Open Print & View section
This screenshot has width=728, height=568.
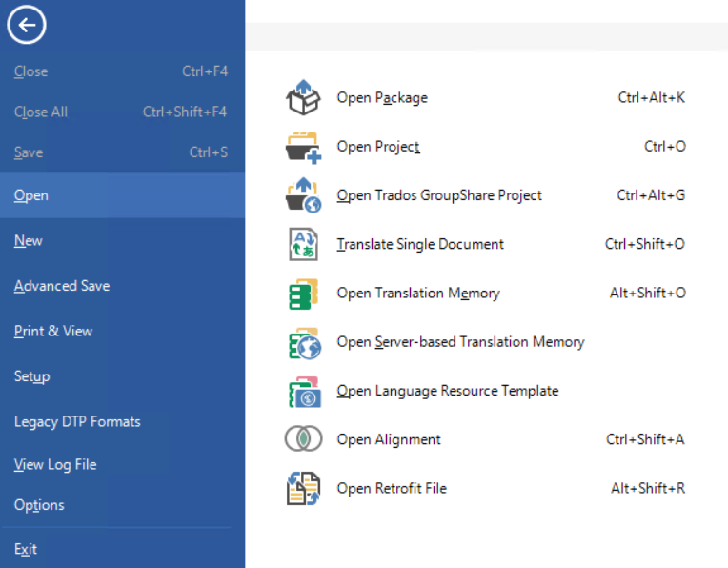pos(53,331)
